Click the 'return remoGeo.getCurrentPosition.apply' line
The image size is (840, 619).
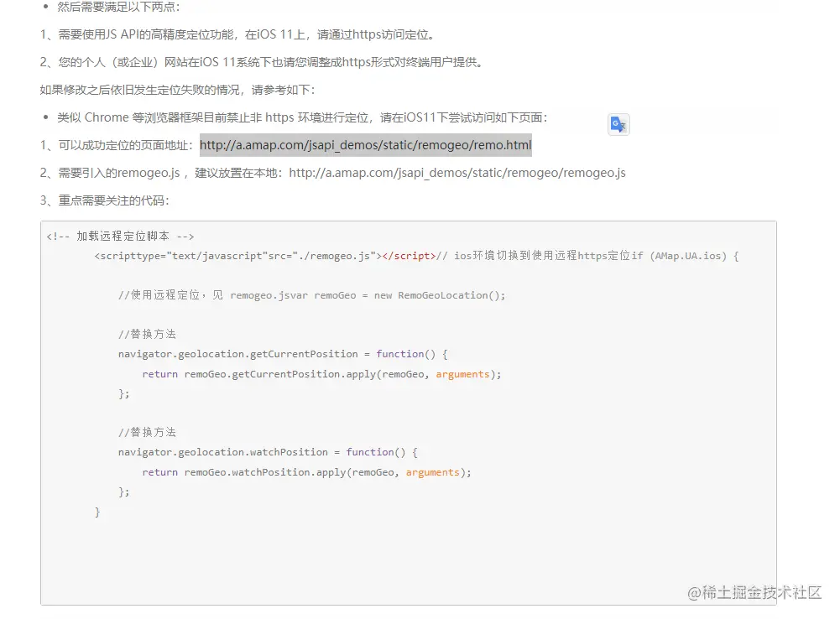[321, 374]
